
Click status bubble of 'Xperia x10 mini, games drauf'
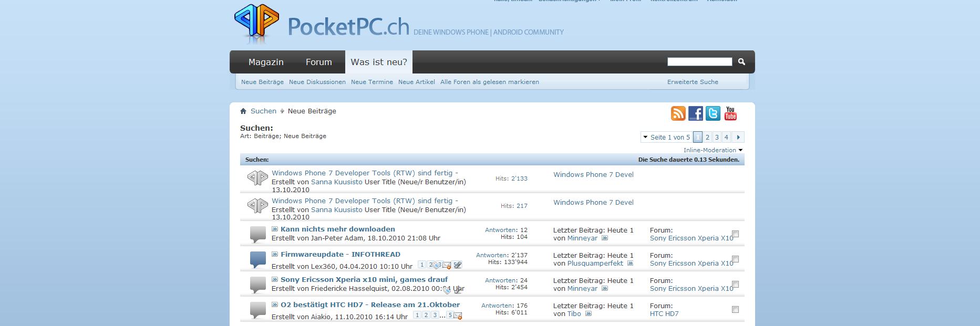click(x=257, y=285)
